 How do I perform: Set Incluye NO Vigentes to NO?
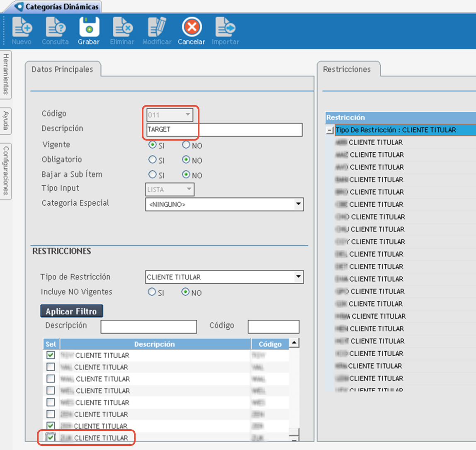pos(185,292)
